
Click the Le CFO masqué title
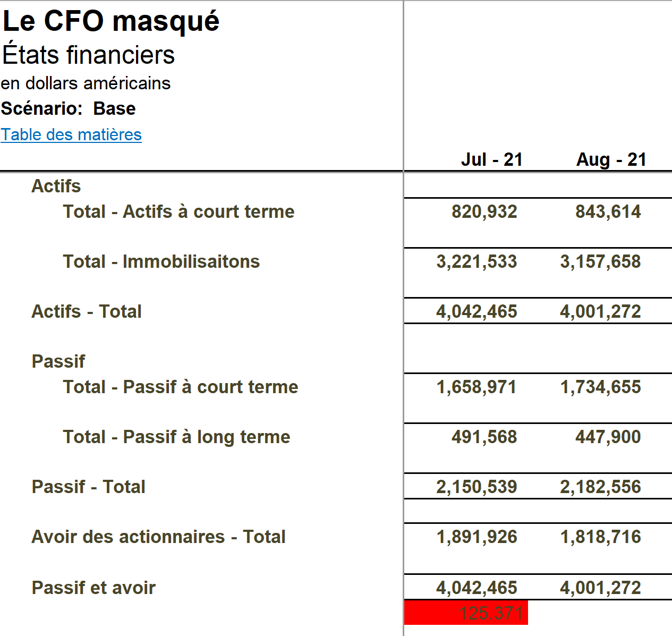111,21
